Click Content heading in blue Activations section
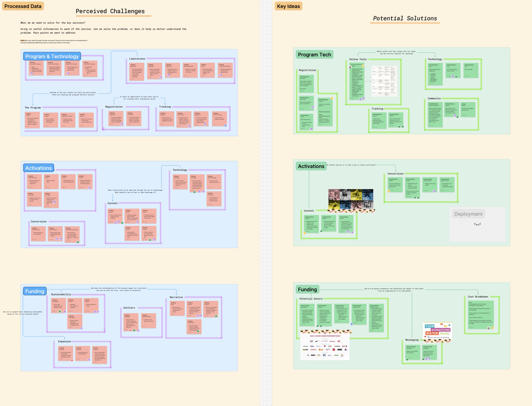This screenshot has width=532, height=406. [x=112, y=203]
